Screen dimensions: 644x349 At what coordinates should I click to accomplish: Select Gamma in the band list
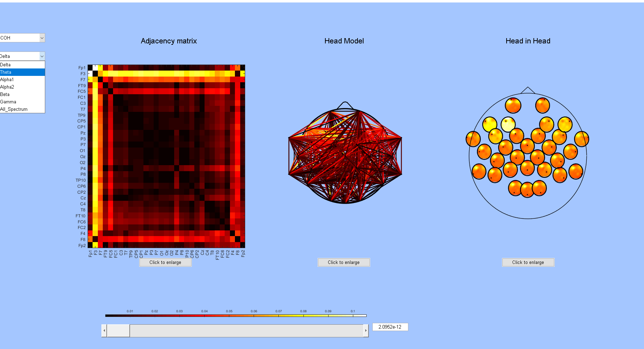tap(22, 102)
